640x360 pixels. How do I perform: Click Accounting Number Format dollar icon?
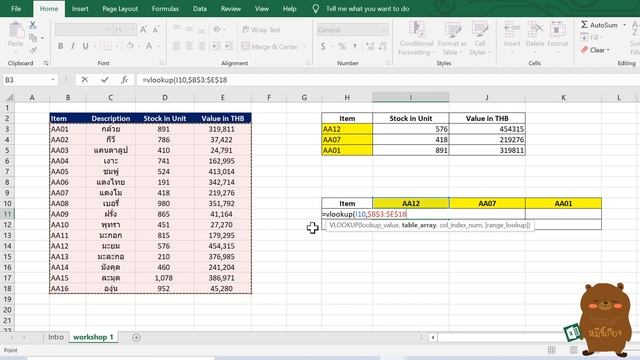pos(323,46)
